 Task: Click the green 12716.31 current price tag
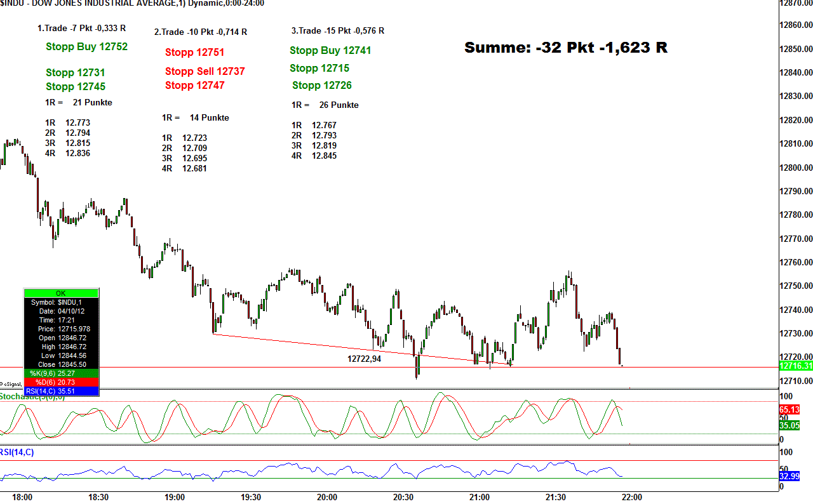point(796,366)
